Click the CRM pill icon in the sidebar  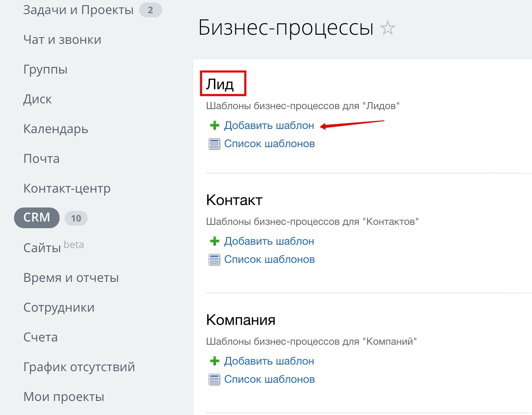pos(36,218)
